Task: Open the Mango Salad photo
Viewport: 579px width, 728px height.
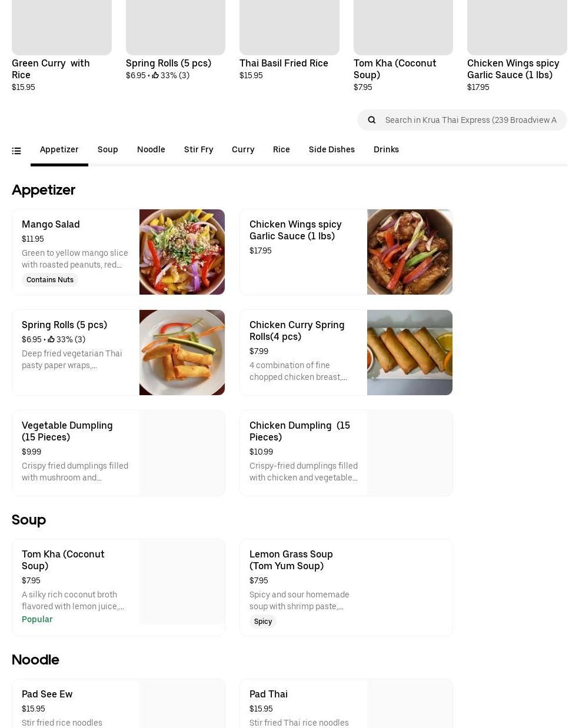Action: (182, 252)
